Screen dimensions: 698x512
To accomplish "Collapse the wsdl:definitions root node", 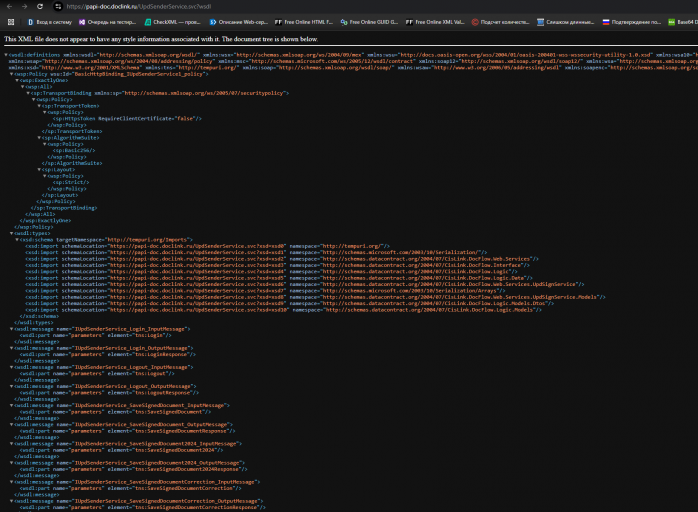I will click(x=6, y=55).
